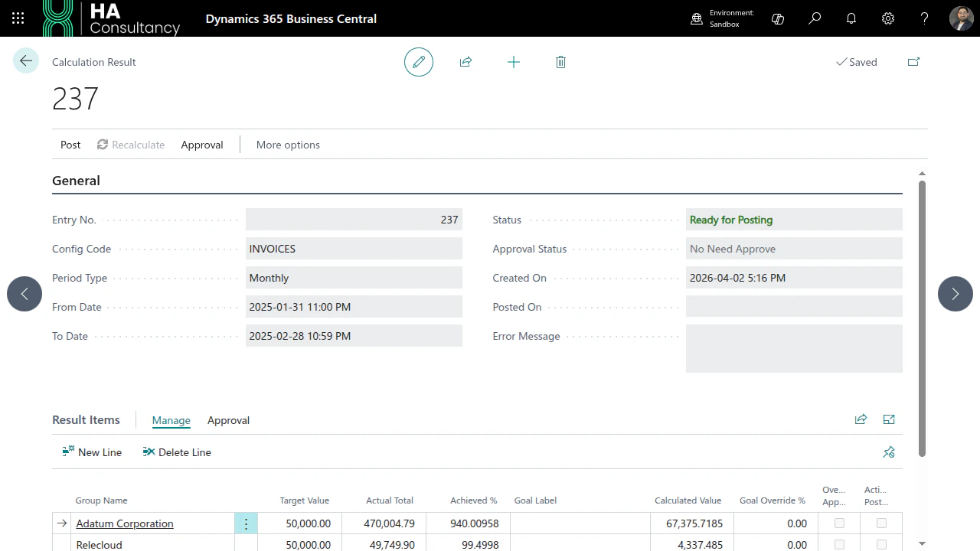980x551 pixels.
Task: Toggle Override Approval checkbox for Relecloud
Action: [839, 545]
